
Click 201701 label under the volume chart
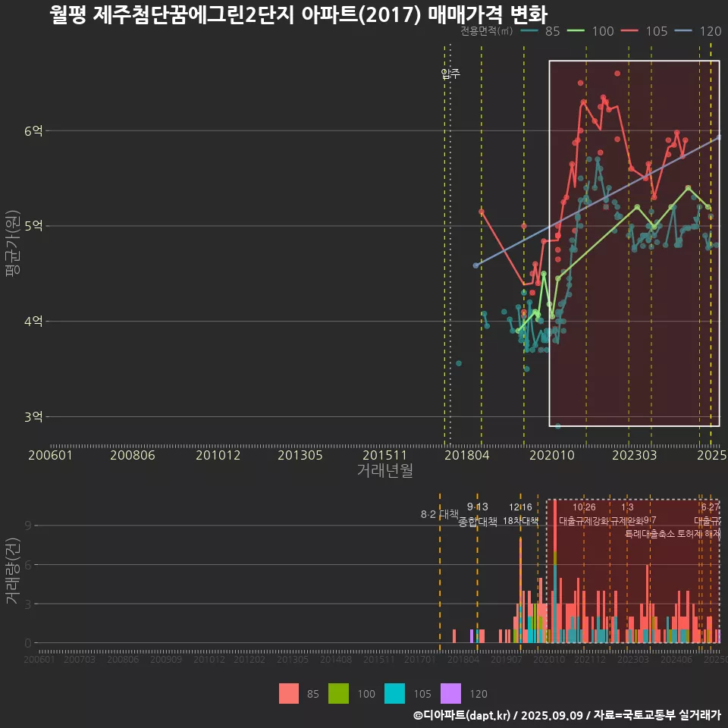(x=419, y=659)
